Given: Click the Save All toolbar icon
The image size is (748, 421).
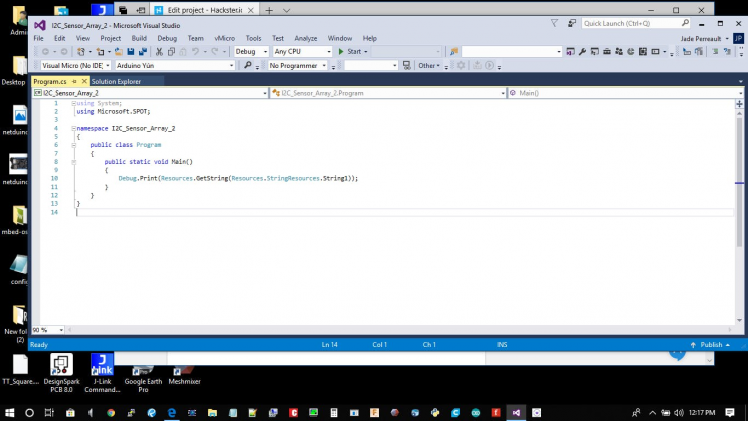Looking at the screenshot, I should tap(143, 51).
